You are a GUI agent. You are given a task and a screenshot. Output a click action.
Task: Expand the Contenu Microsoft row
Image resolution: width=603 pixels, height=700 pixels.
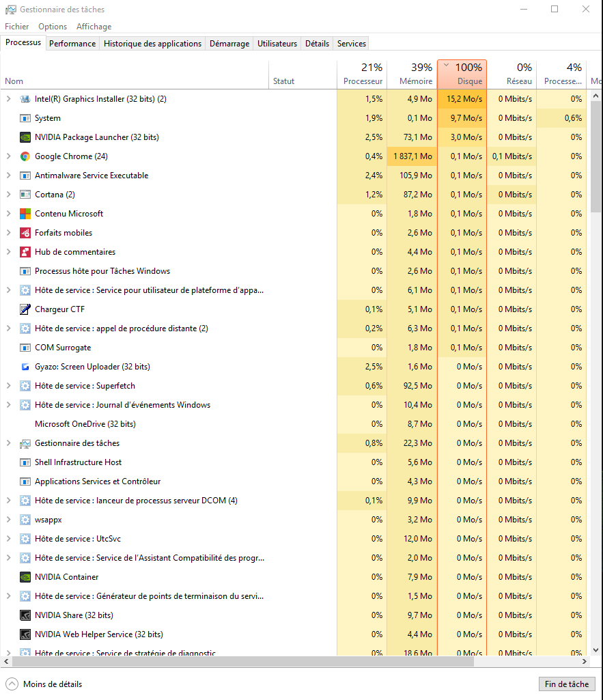point(8,214)
